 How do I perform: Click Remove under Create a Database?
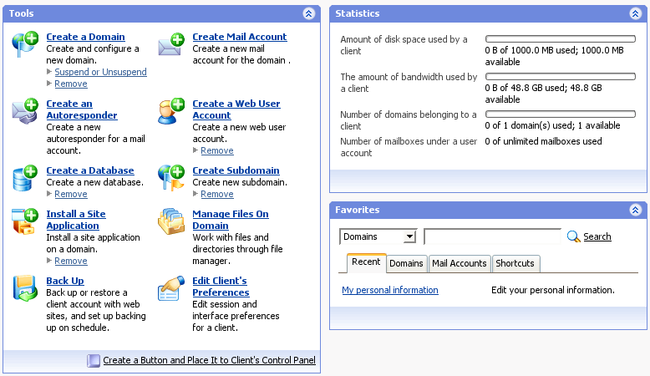(x=71, y=194)
